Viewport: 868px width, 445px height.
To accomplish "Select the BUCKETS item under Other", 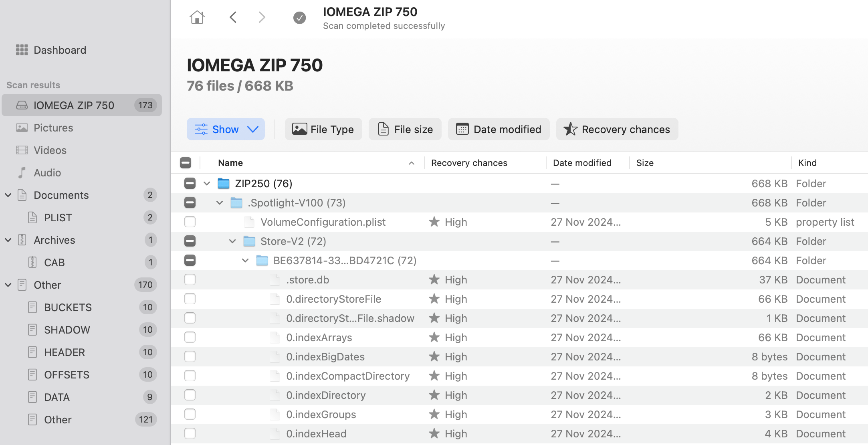I will tap(68, 307).
